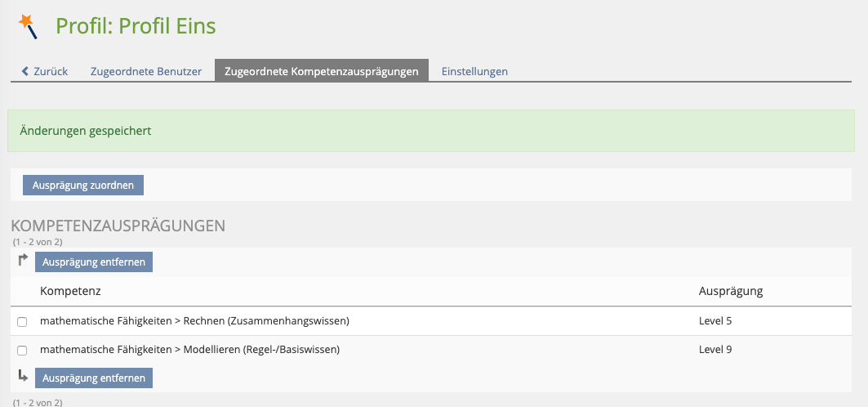Click the upper Ausprägung entfernen button

coord(94,262)
